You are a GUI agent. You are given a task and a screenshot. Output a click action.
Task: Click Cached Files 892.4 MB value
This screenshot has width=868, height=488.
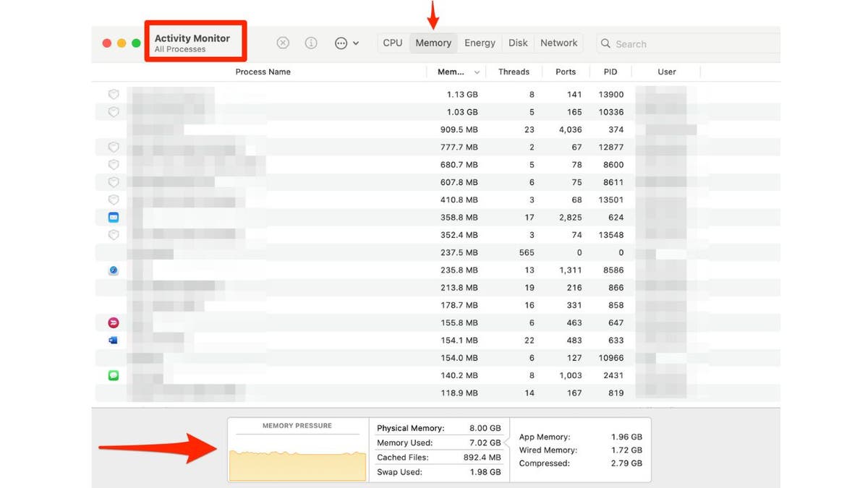click(482, 458)
